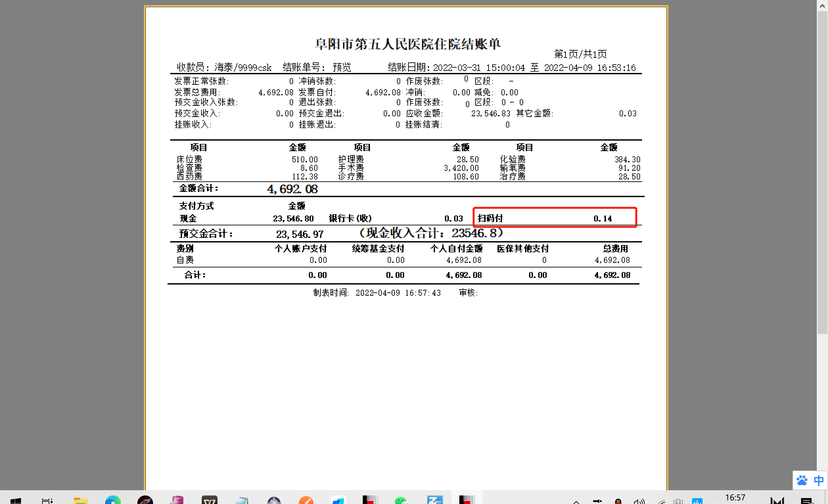Click the Baidu input paw icon
This screenshot has height=504, width=828.
(x=802, y=480)
